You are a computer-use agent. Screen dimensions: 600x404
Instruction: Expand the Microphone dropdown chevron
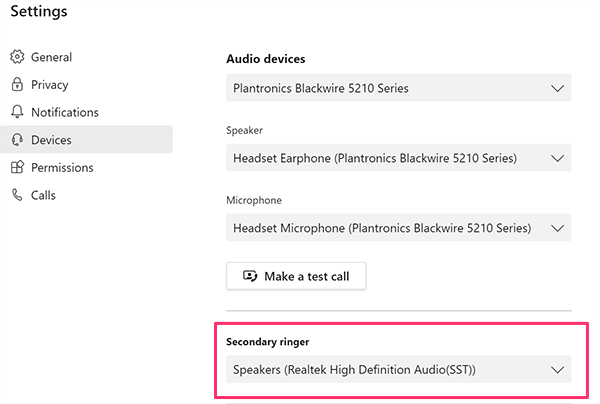coord(558,228)
